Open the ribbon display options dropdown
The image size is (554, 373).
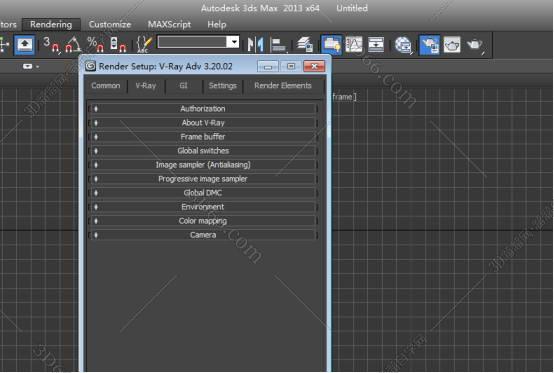point(30,66)
